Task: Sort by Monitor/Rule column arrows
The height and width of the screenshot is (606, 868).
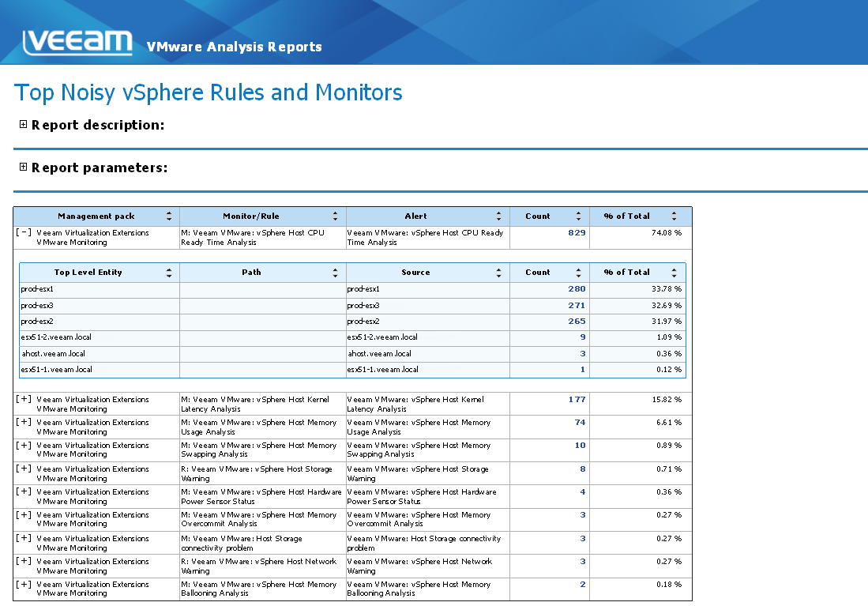Action: coord(335,216)
